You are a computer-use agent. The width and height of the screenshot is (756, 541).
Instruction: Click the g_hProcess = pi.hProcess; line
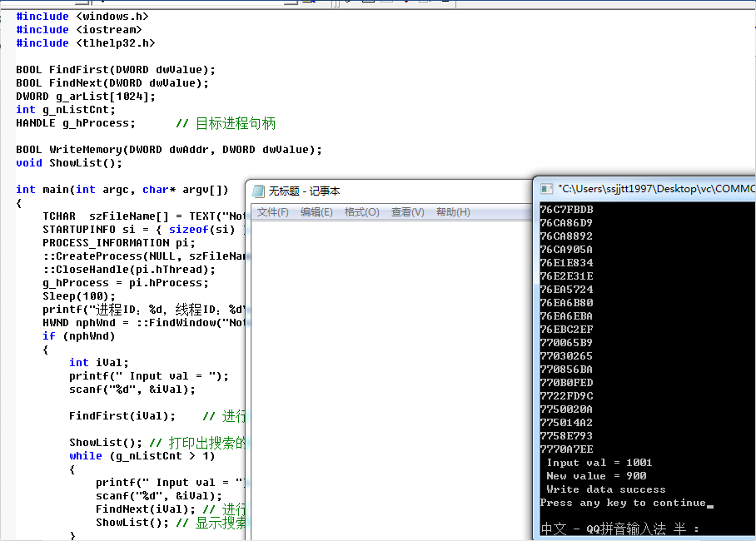tap(126, 283)
